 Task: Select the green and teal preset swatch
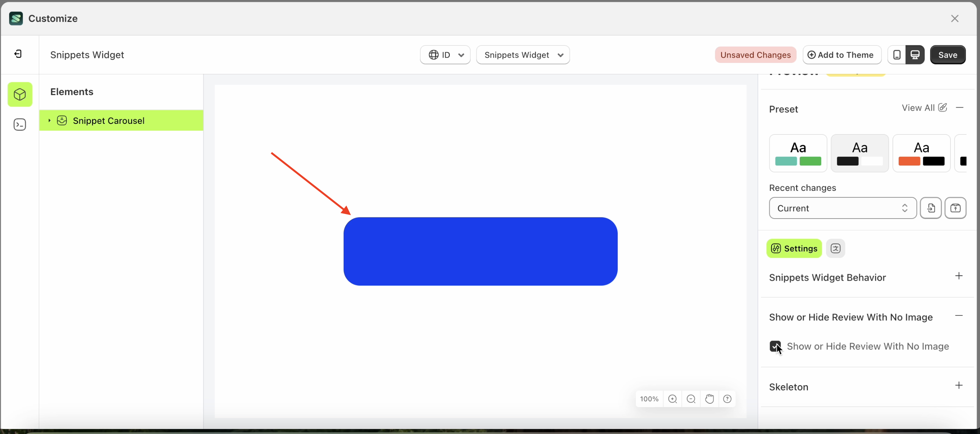point(798,153)
